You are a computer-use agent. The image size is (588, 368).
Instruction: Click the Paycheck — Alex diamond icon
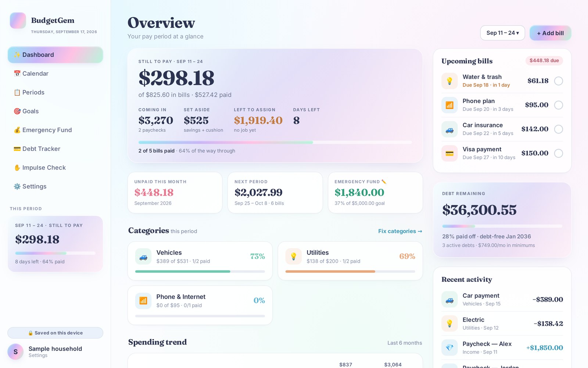[449, 347]
